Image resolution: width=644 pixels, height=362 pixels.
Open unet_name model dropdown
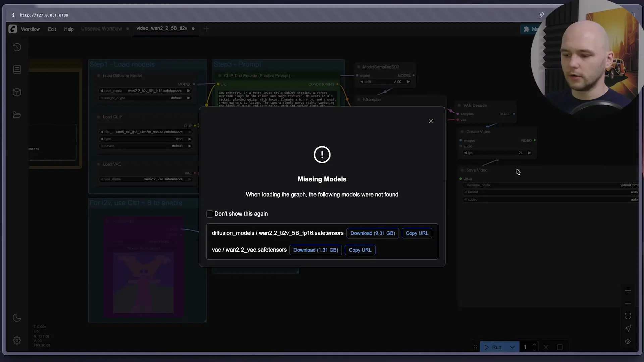(x=145, y=91)
